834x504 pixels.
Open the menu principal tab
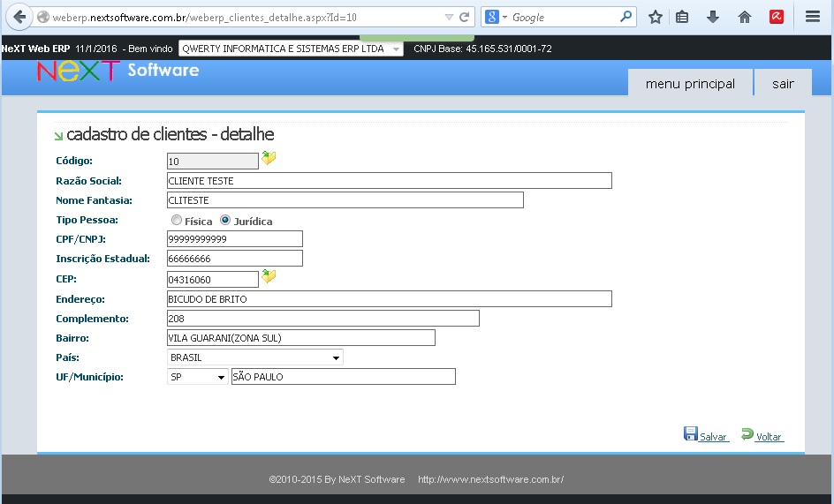click(690, 84)
